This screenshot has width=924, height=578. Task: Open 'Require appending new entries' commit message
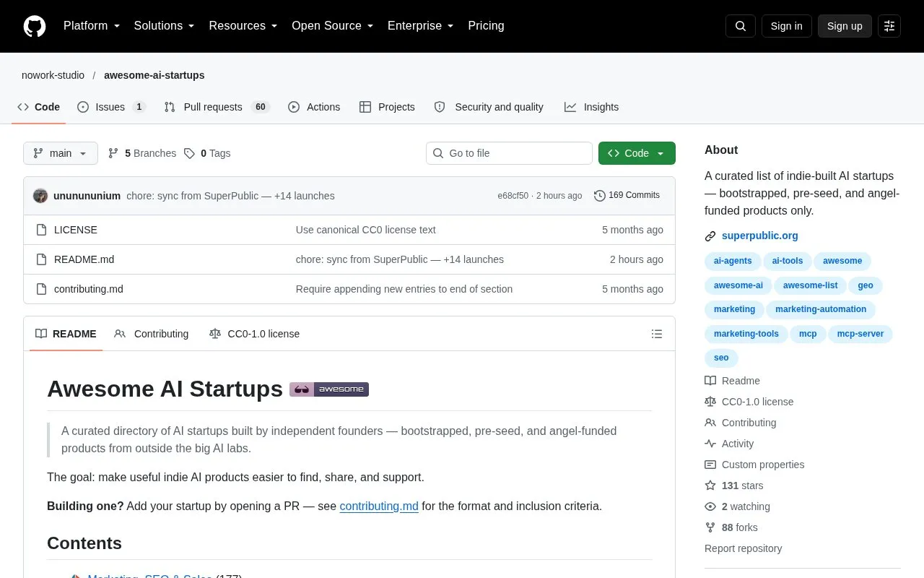point(404,289)
